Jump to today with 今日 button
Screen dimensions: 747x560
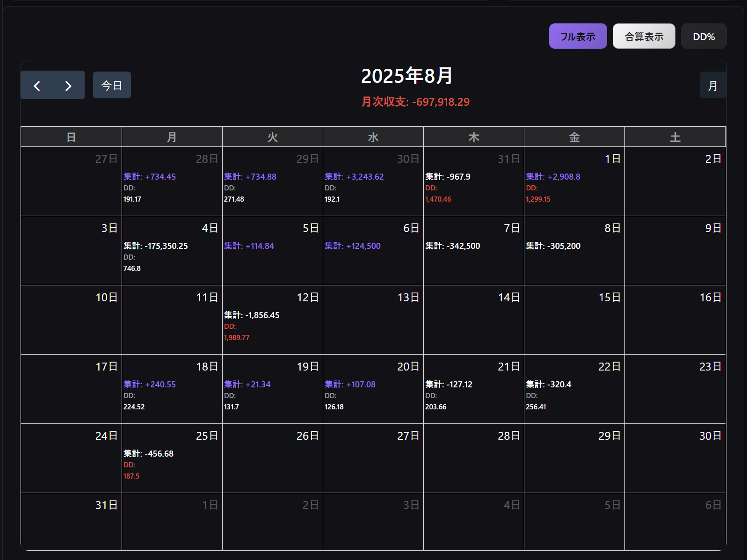point(112,86)
